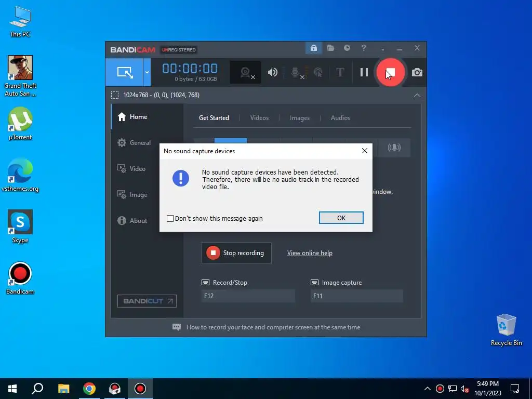Click the Image capture hotkey field F11
This screenshot has height=399, width=532.
click(356, 296)
